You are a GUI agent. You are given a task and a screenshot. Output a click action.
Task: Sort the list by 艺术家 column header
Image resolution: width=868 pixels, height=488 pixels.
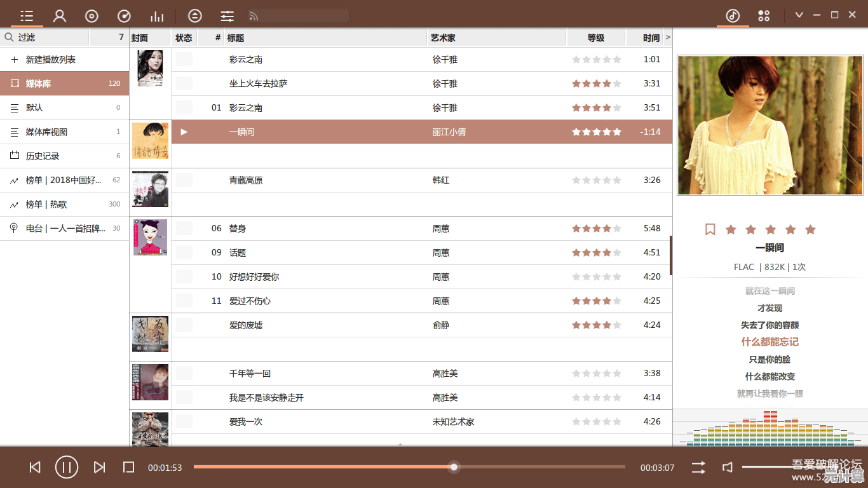pos(443,38)
